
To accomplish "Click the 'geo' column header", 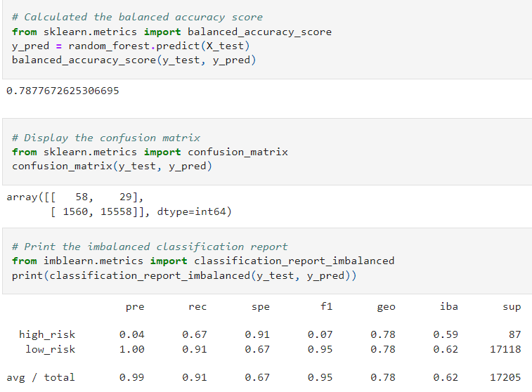I will [x=386, y=307].
